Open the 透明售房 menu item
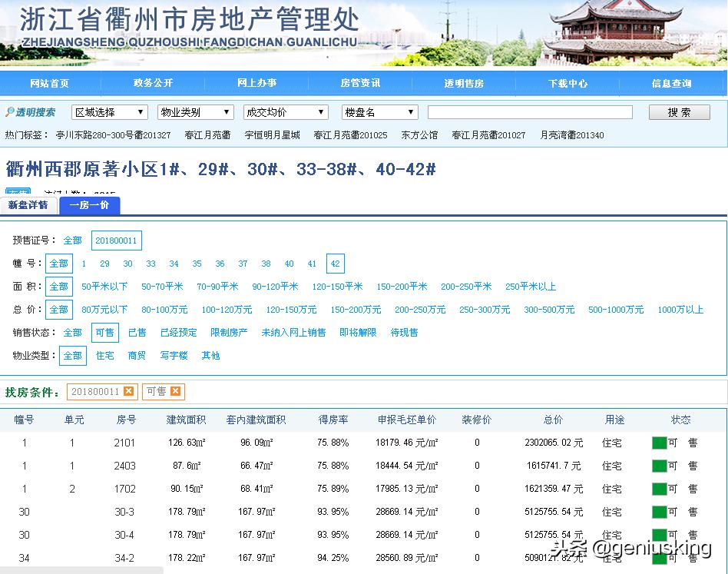Screen dimensions: 728x574 (x=464, y=83)
